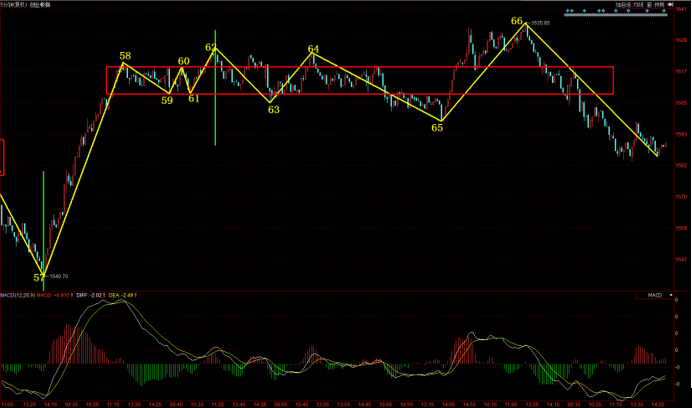Select the wave low labeled 63
Screen dimensions: 692x408
(x=273, y=109)
